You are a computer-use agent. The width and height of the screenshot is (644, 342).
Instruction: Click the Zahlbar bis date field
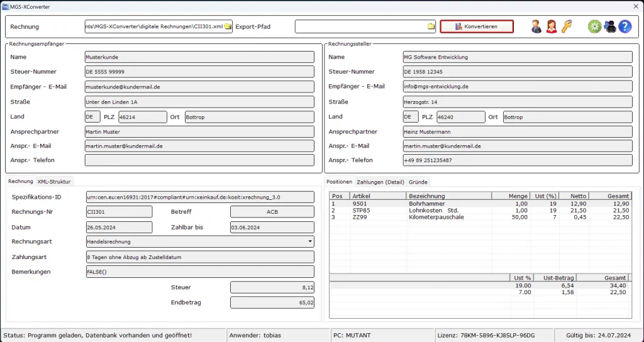point(271,227)
